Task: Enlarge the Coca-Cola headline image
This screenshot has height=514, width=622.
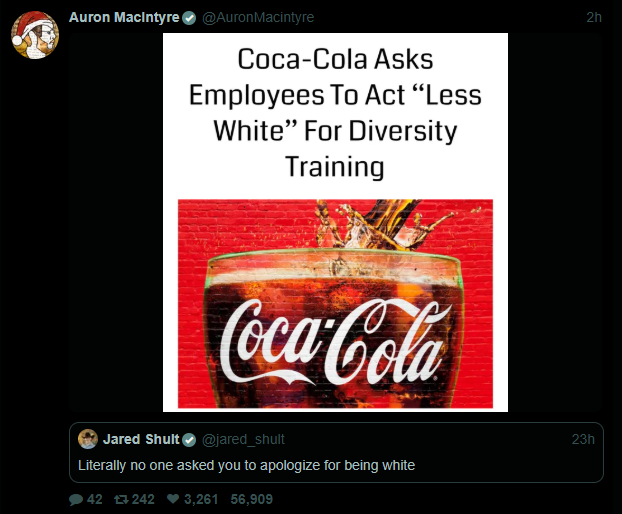Action: coord(335,222)
